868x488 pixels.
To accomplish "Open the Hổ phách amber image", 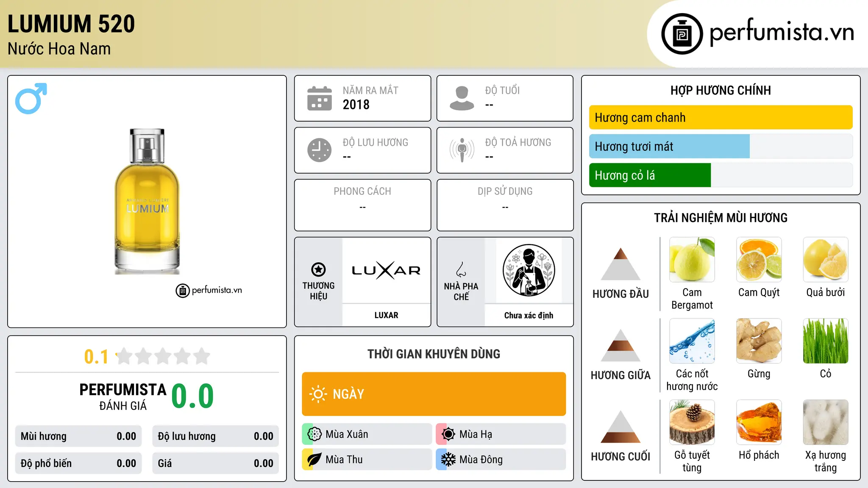I will pos(759,422).
